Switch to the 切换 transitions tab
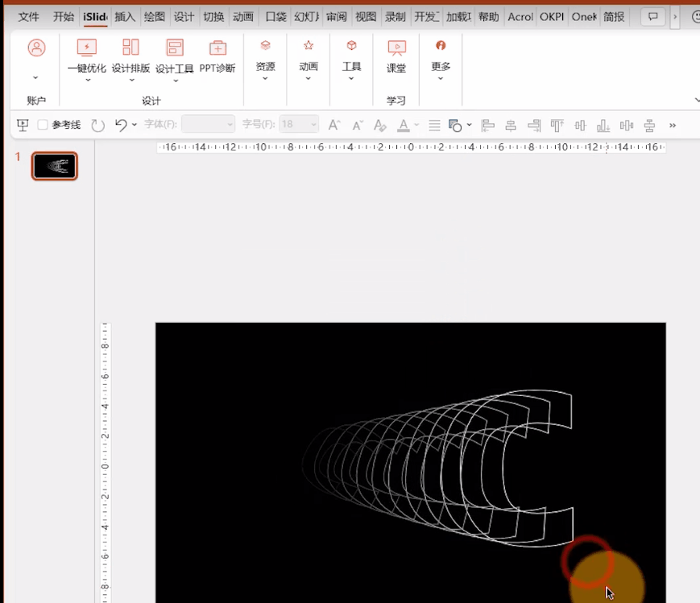Screen dimensions: 700x603 click(x=213, y=17)
